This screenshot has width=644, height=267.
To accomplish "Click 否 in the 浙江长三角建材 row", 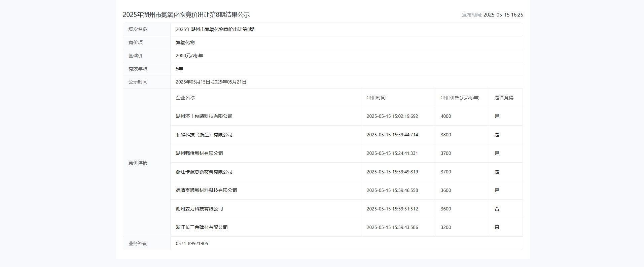I will click(x=497, y=227).
